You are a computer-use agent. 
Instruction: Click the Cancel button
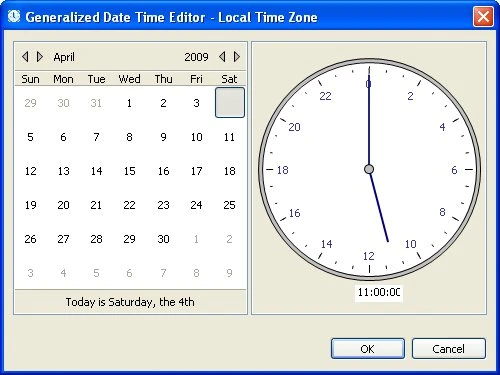(449, 349)
